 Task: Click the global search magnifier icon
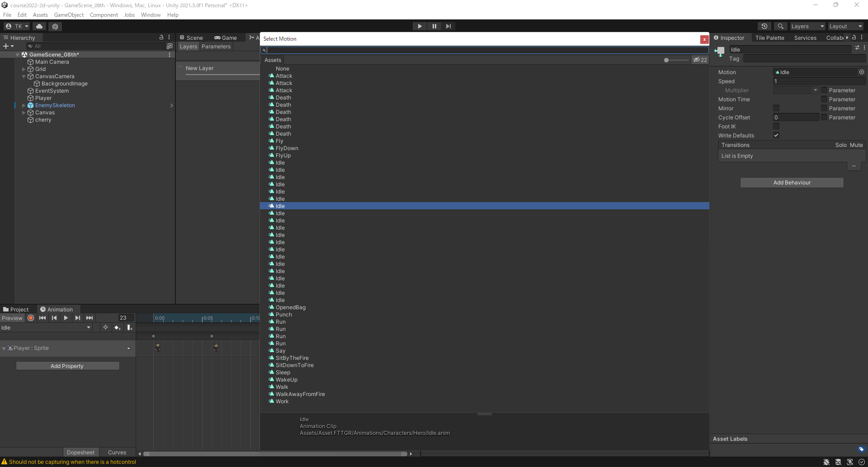point(780,26)
